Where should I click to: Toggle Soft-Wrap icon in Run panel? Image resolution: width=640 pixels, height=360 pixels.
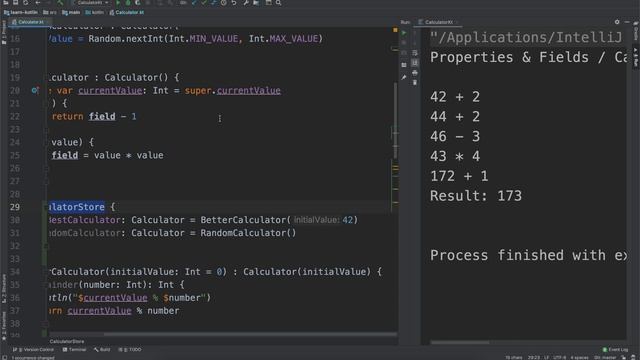(x=415, y=53)
